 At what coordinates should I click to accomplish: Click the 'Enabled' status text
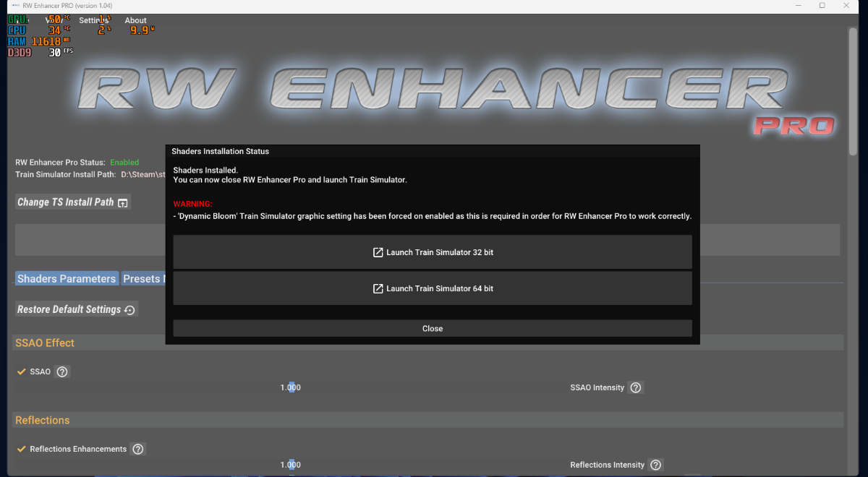[124, 163]
